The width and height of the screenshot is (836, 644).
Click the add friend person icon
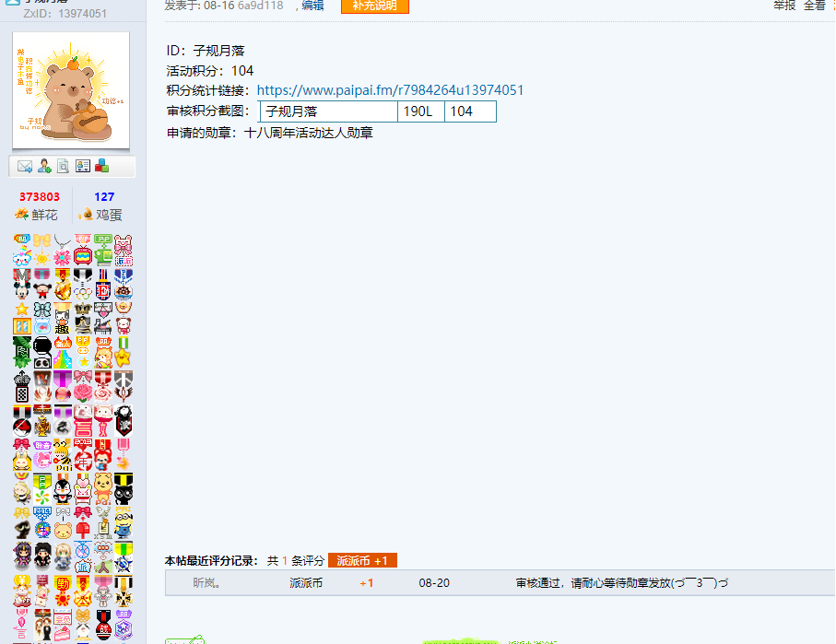coord(44,167)
